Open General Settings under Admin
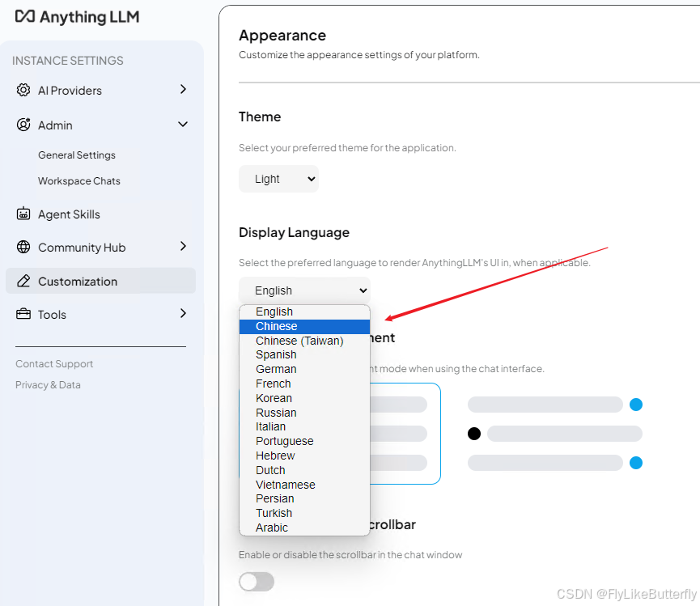Screen dimensions: 700x606 point(77,155)
